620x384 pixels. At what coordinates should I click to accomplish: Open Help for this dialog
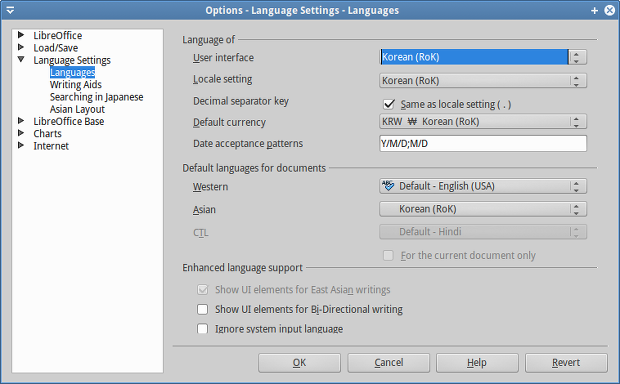[477, 363]
